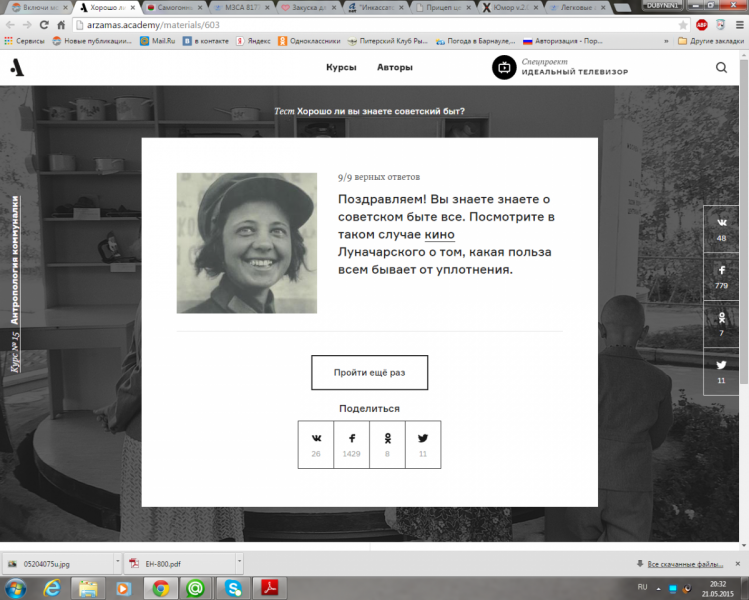Open the Яндекс bookmark

254,41
